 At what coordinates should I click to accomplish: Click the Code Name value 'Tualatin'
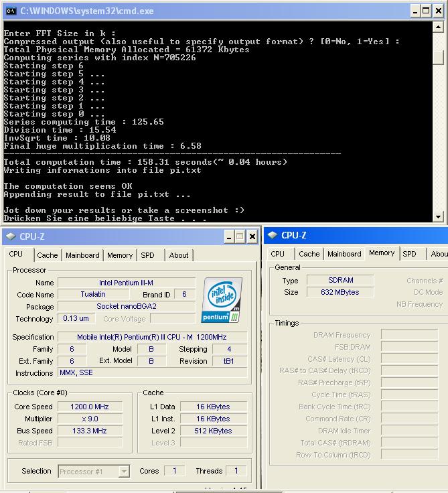pos(93,294)
